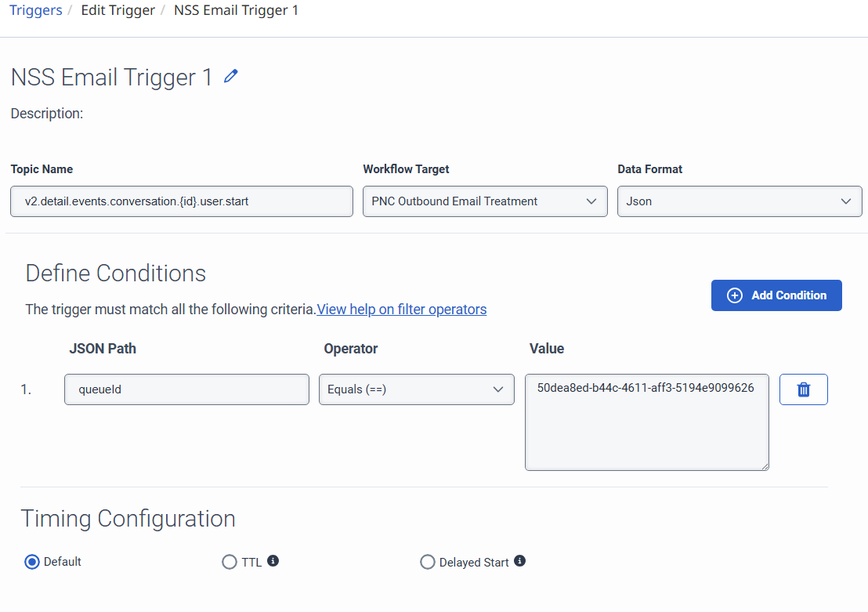Screen dimensions: 868x612
Task: Open the Workflow Target dropdown
Action: pos(485,201)
